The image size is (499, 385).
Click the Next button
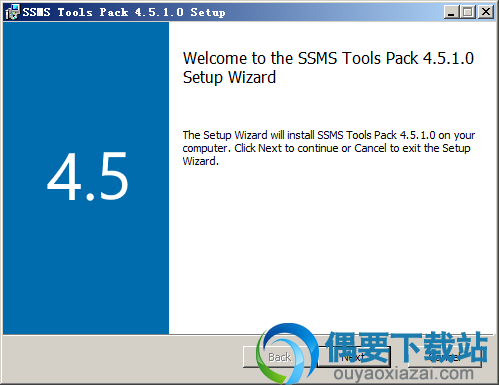354,357
